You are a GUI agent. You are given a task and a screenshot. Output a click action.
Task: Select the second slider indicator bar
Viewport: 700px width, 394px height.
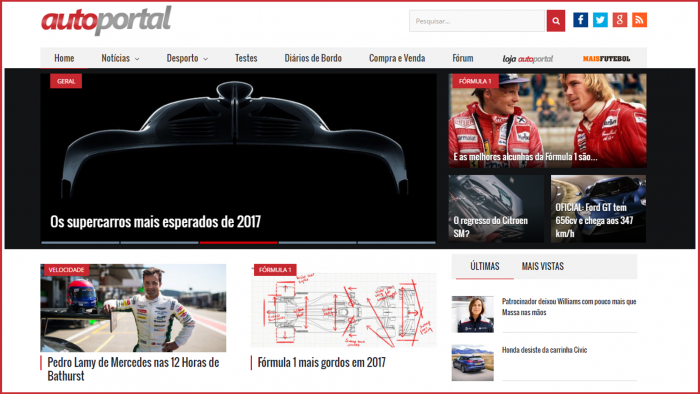(159, 243)
